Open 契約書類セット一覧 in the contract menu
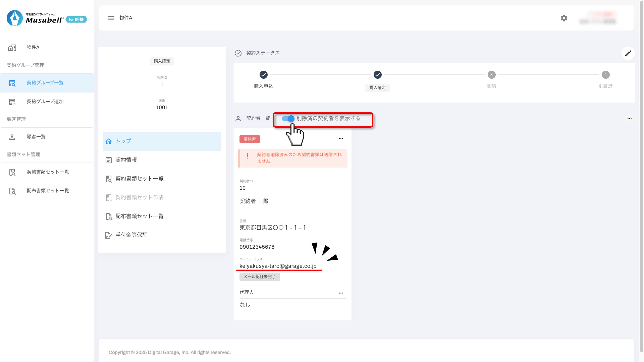The width and height of the screenshot is (644, 362). [x=139, y=179]
